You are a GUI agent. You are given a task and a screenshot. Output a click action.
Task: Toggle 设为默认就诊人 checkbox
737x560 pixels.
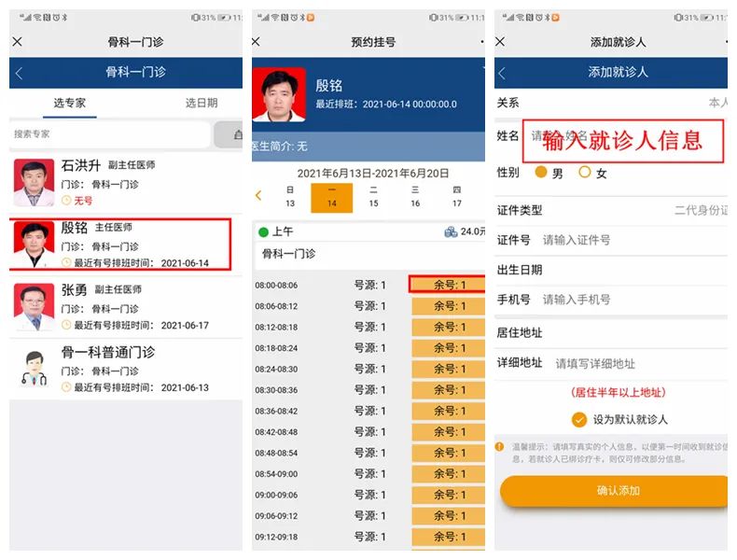point(579,419)
